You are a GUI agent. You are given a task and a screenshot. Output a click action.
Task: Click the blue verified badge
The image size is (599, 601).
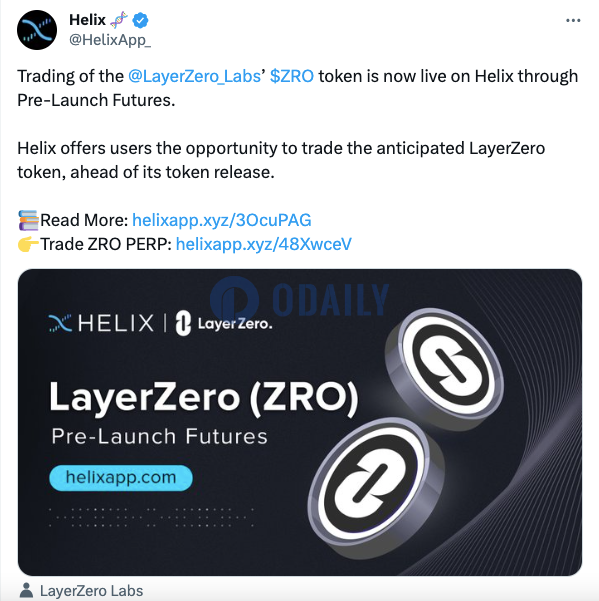(140, 20)
